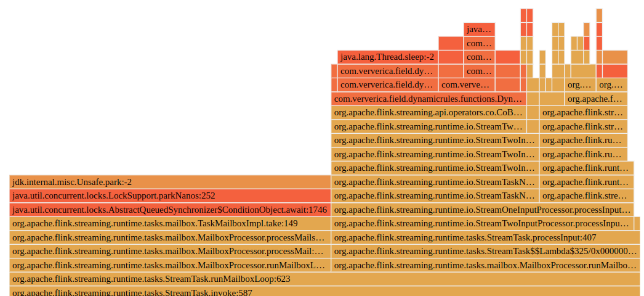
Task: Select the topmost truncated java frame
Action: [479, 29]
